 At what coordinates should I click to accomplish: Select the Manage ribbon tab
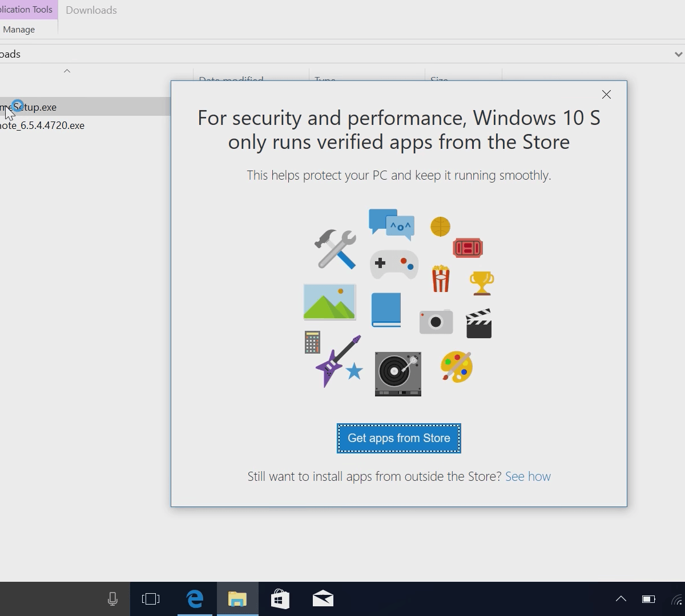[19, 29]
